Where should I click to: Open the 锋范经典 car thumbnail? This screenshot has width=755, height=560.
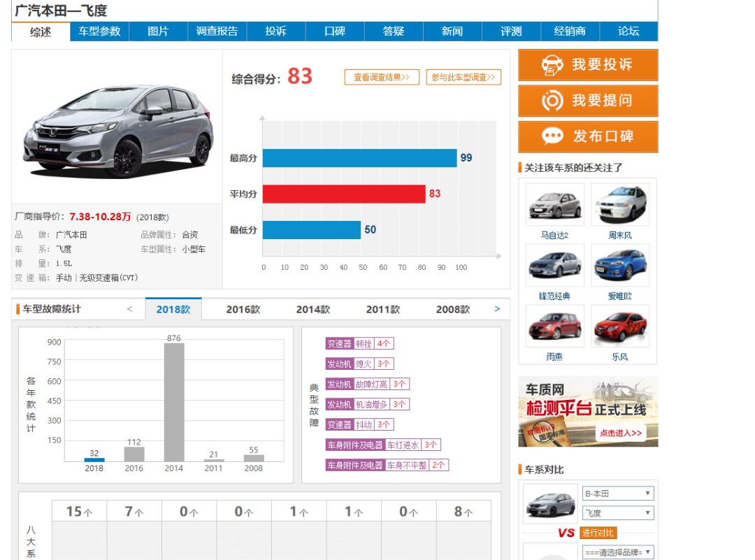coord(554,265)
